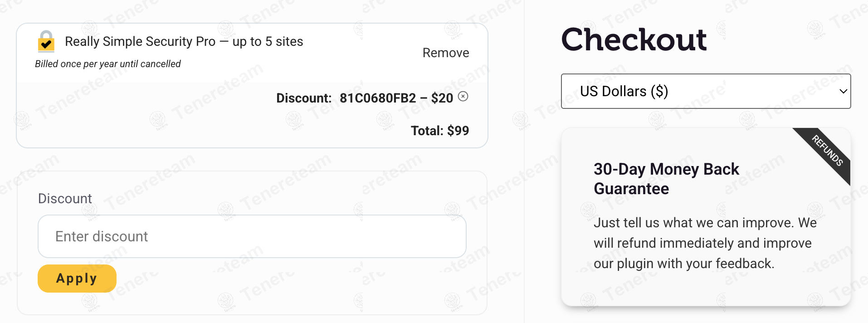The width and height of the screenshot is (868, 323).
Task: Click the currency selector chevron arrow
Action: pyautogui.click(x=843, y=91)
